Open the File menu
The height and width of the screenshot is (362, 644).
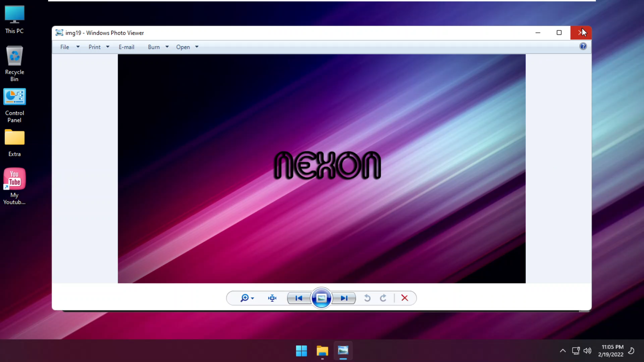[x=65, y=47]
